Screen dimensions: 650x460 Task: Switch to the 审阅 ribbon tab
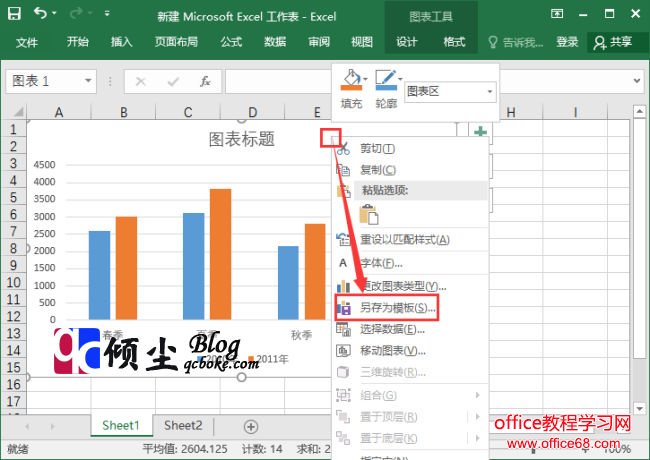pos(319,42)
